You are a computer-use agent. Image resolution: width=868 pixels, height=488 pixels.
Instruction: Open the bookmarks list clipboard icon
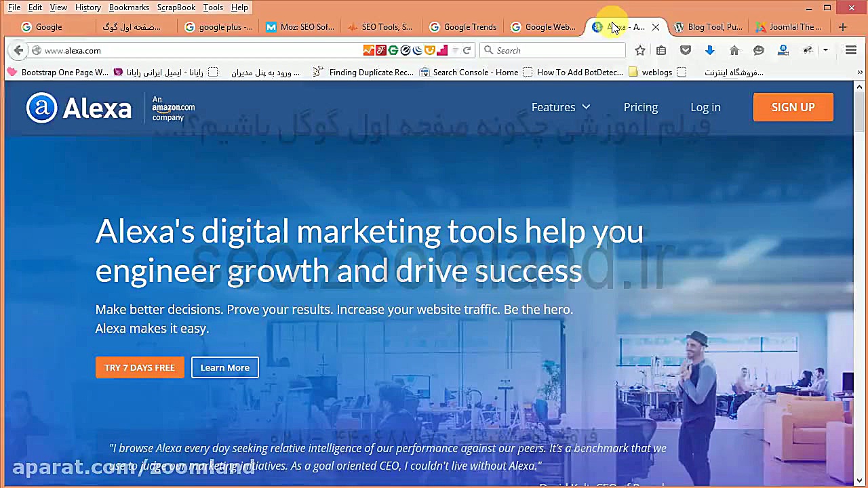661,50
